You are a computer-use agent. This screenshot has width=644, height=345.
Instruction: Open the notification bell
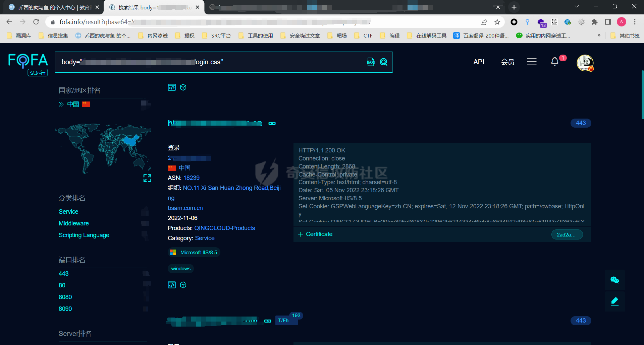(x=555, y=62)
